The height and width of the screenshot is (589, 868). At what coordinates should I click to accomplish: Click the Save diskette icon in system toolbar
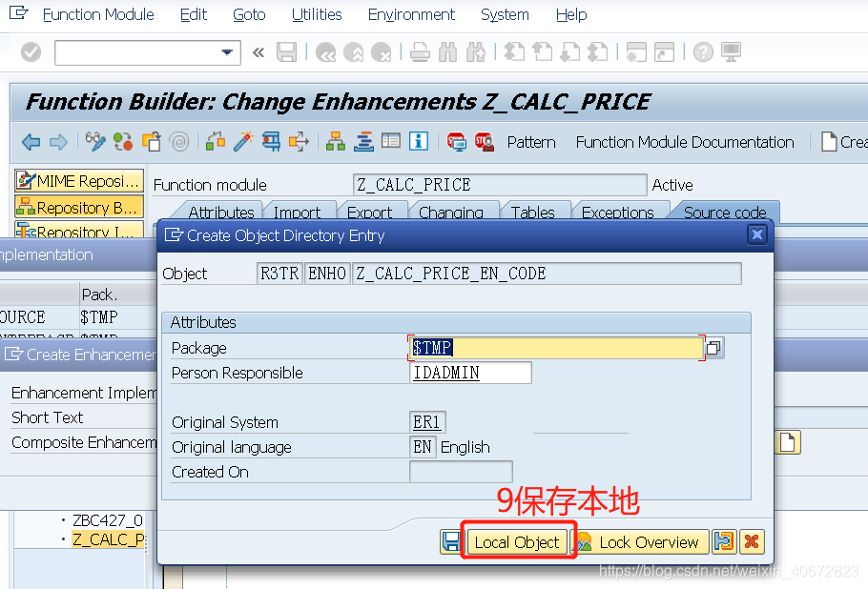pyautogui.click(x=287, y=52)
